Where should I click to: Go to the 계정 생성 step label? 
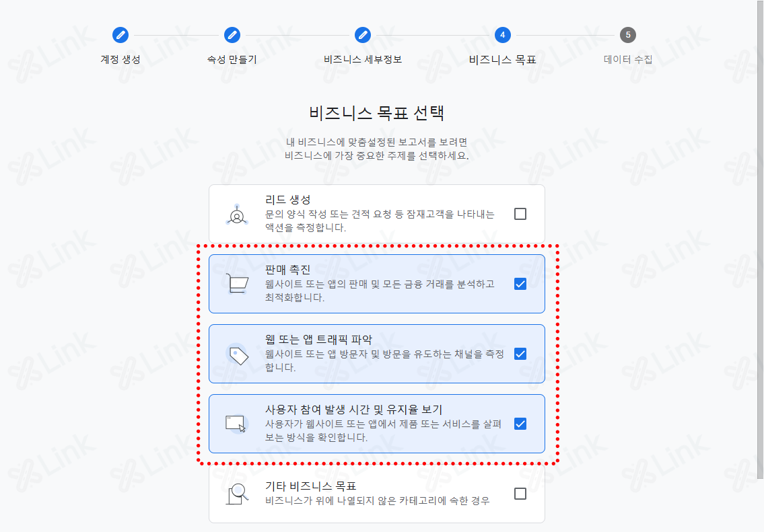point(120,59)
